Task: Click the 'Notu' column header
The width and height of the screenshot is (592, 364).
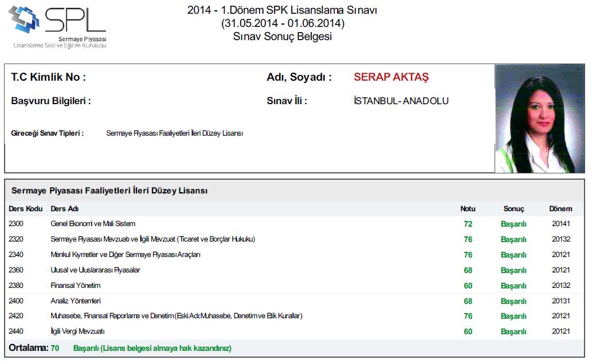Action: pos(468,208)
